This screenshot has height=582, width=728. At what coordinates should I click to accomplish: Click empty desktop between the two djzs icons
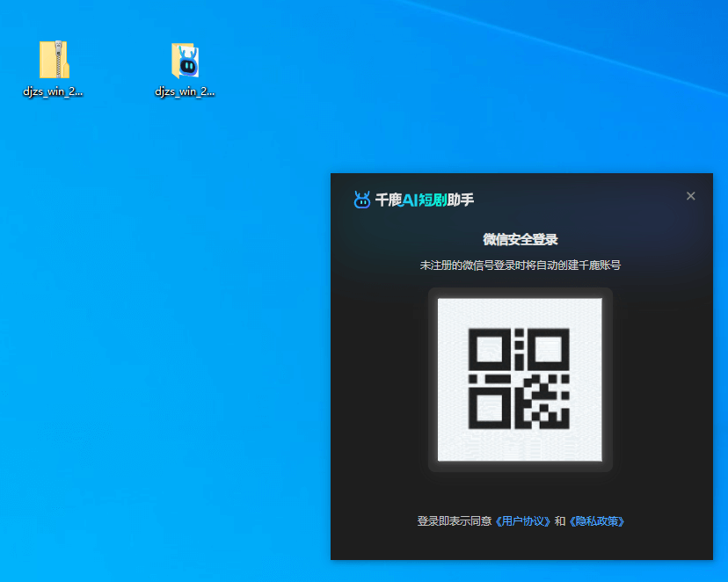[x=119, y=62]
